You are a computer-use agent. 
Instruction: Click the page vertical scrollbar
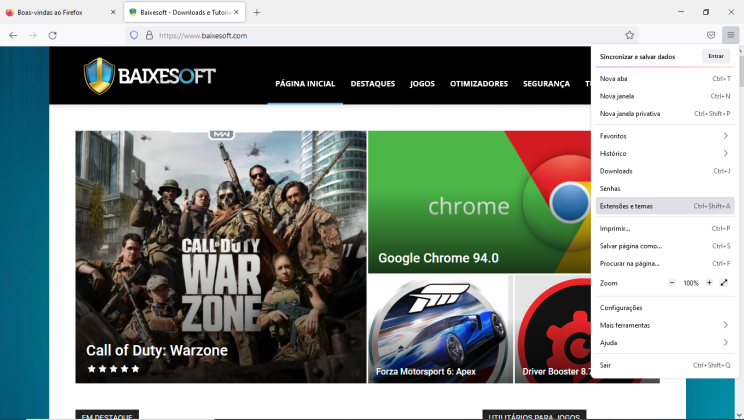tap(741, 233)
